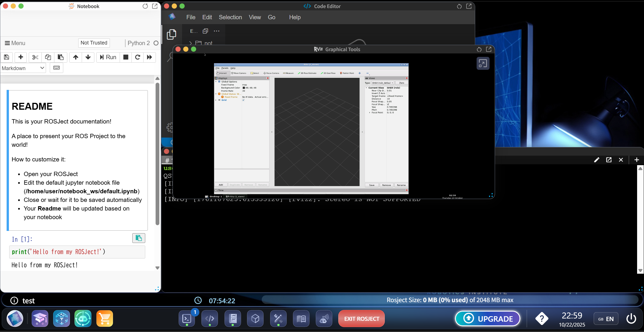Open the Explorer icon in Code Editor sidebar
644x332 pixels.
coord(171,34)
